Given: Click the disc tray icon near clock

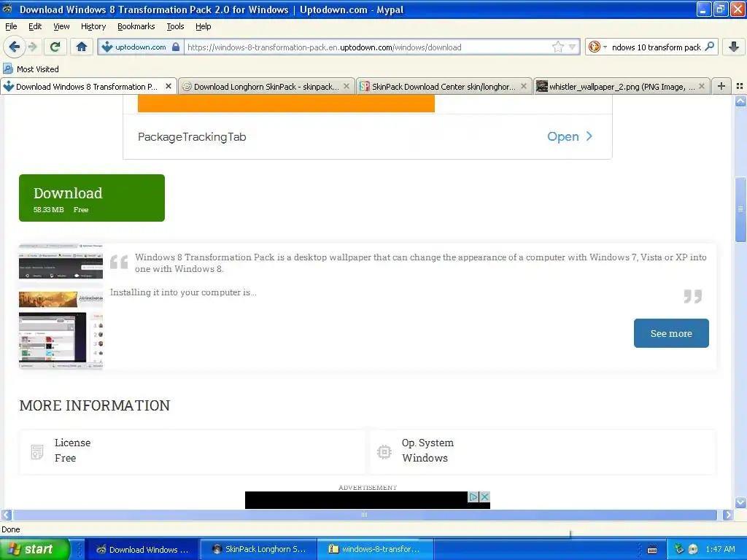Looking at the screenshot, I should pyautogui.click(x=693, y=549).
